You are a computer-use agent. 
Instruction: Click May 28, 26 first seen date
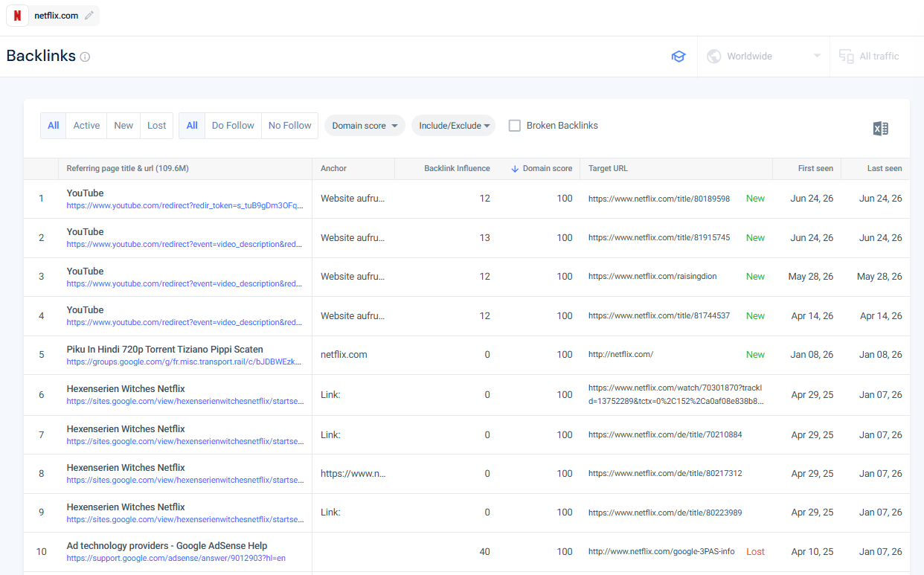pos(811,277)
